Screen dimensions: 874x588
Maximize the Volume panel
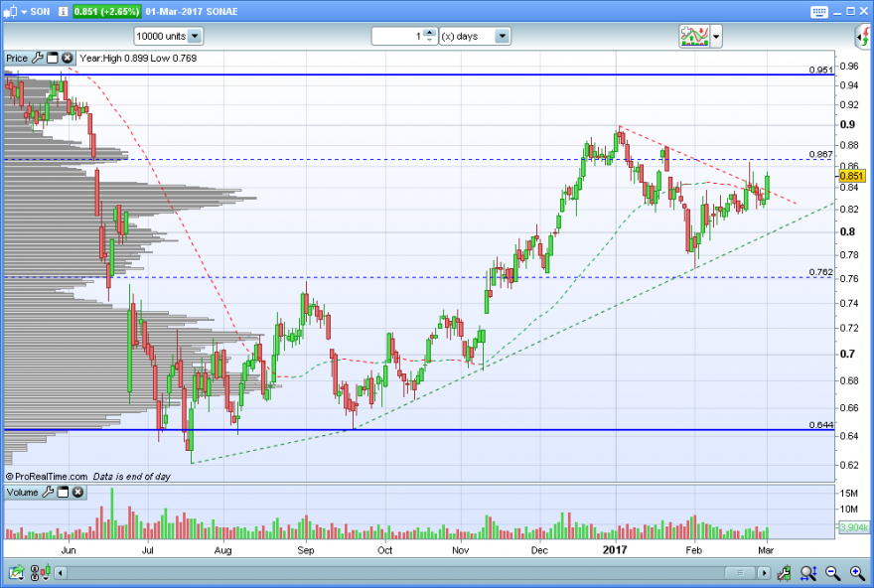point(63,492)
